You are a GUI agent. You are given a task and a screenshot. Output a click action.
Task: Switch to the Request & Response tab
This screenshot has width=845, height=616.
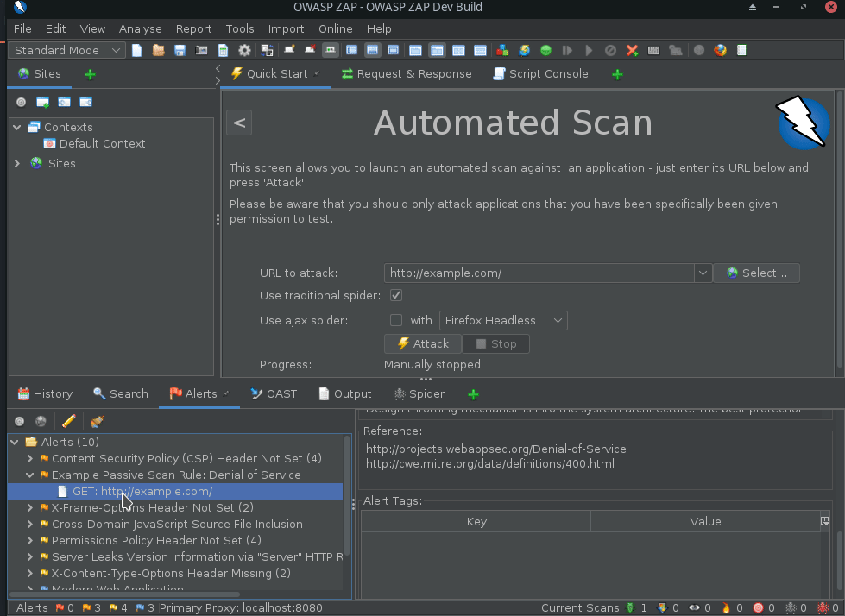point(407,74)
